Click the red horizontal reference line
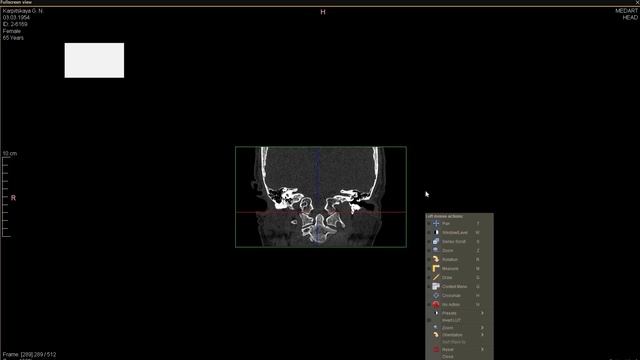This screenshot has width=640, height=360. [321, 212]
